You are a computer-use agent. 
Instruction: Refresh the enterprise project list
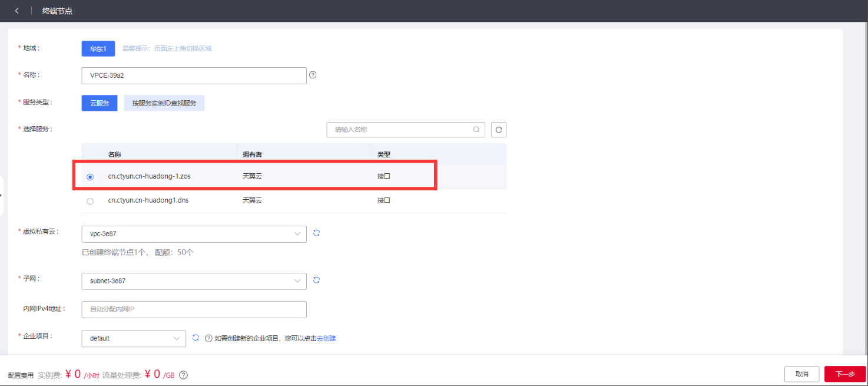(196, 338)
